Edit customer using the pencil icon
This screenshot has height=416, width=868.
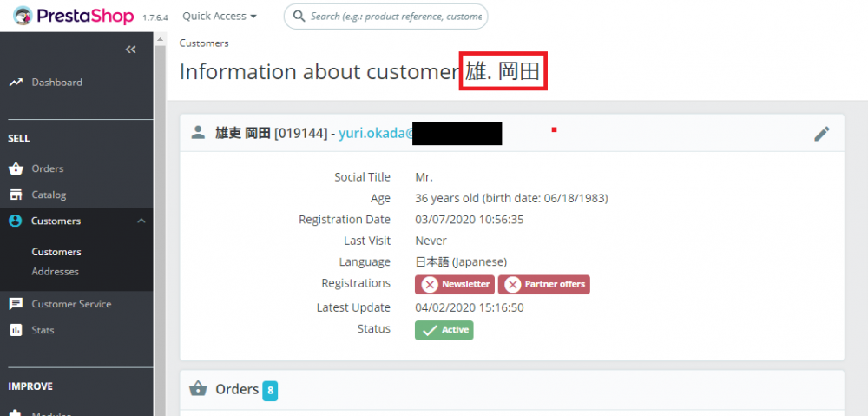click(822, 134)
